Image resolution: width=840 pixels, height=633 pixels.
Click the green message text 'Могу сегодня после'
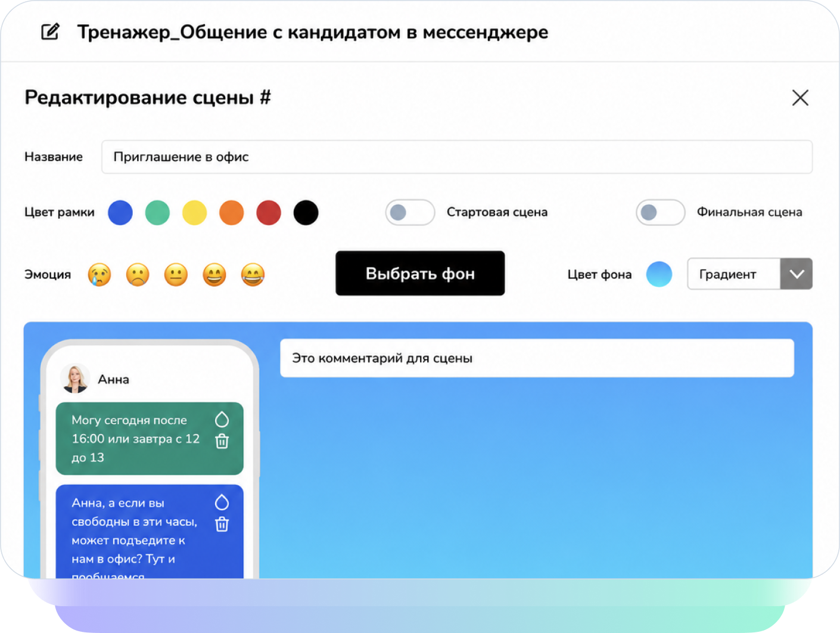[129, 420]
